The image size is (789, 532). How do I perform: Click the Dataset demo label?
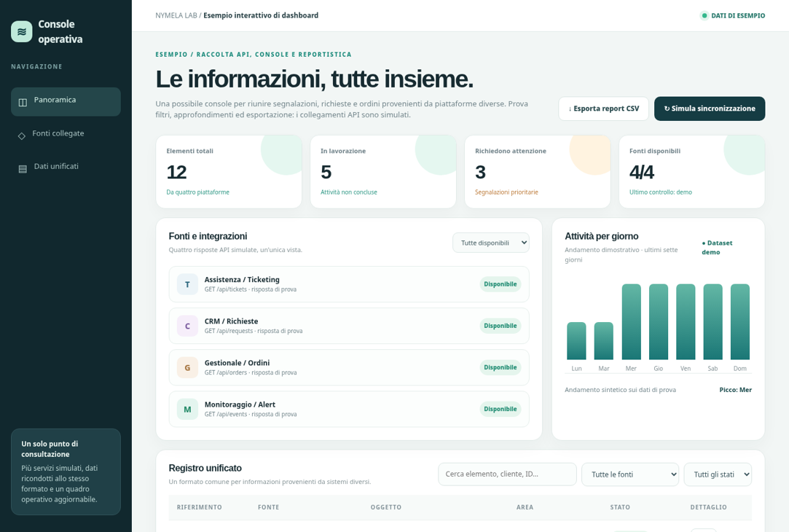pyautogui.click(x=717, y=248)
